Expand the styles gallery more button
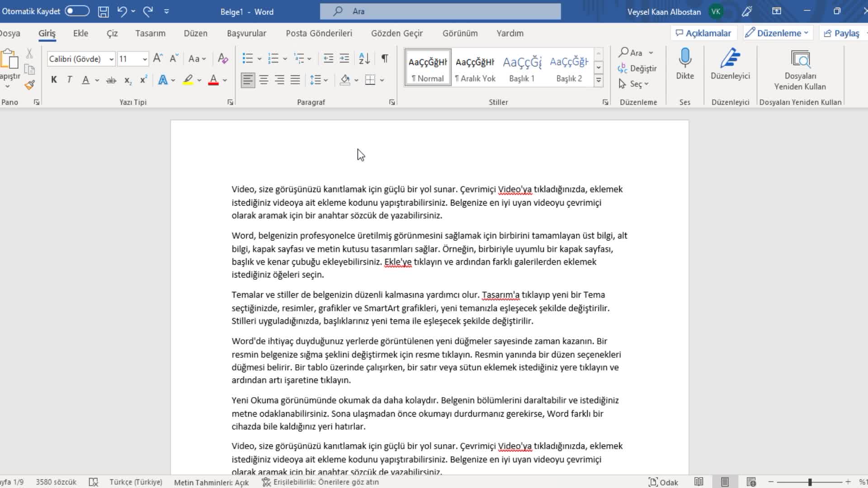868x488 pixels. [x=599, y=80]
